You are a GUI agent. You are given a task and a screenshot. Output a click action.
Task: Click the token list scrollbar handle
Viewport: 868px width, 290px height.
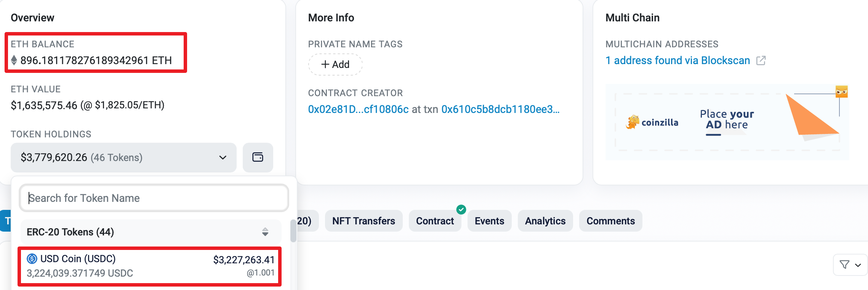(x=293, y=231)
